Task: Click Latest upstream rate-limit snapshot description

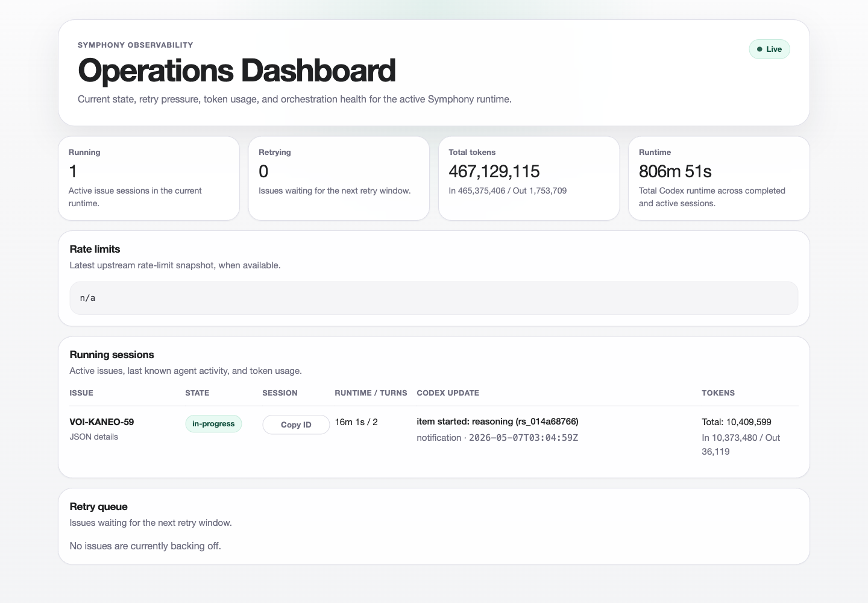Action: pyautogui.click(x=175, y=265)
